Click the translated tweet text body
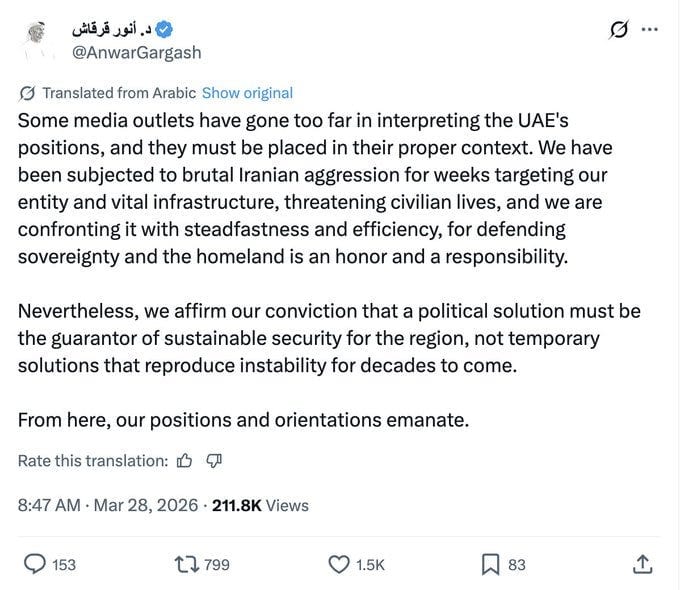Screen dimensions: 680x590 click(330, 270)
